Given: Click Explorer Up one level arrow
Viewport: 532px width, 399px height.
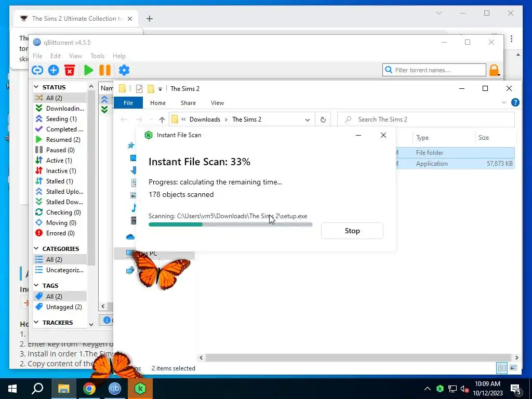Looking at the screenshot, I should (x=162, y=120).
